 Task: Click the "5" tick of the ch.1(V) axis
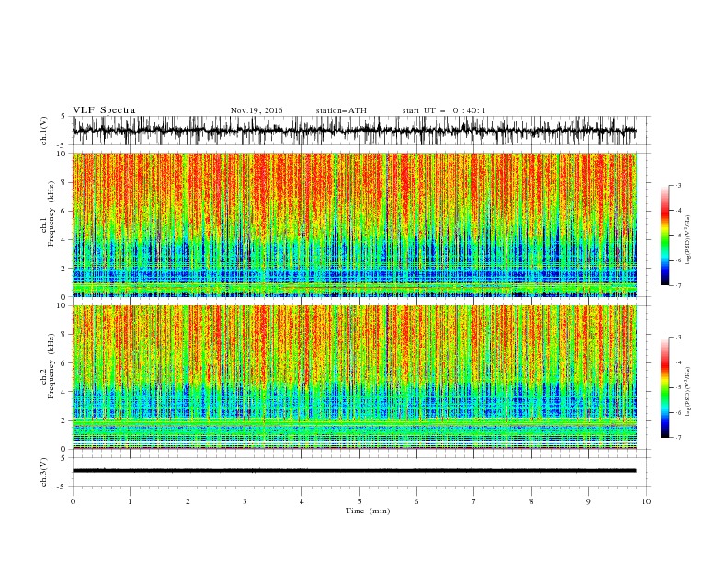[x=63, y=116]
